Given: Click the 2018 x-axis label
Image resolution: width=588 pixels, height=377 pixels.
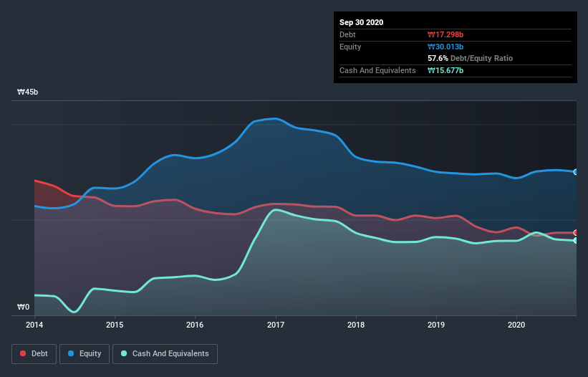Looking at the screenshot, I should (356, 325).
